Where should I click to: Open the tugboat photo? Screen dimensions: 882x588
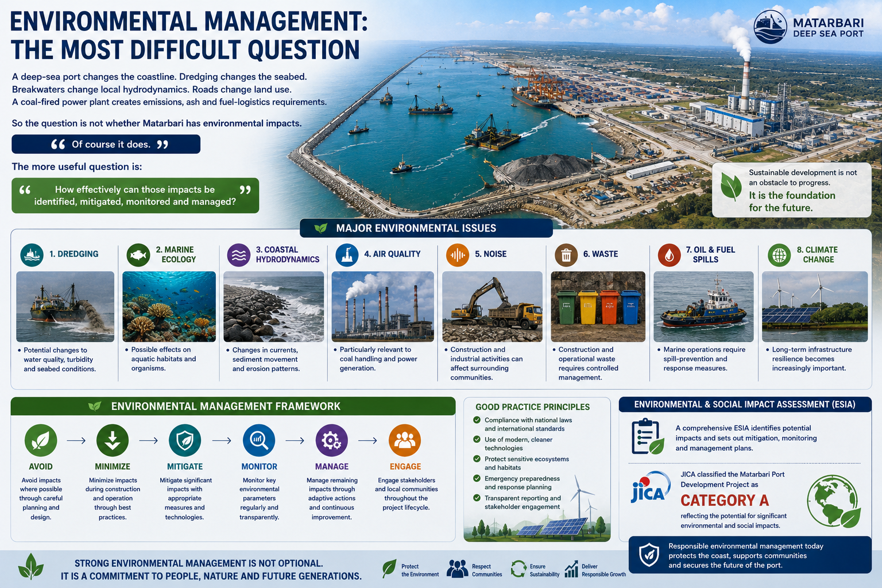[703, 307]
